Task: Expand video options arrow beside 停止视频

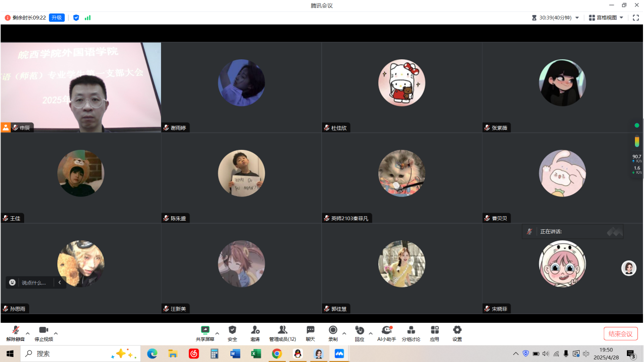Action: point(56,333)
